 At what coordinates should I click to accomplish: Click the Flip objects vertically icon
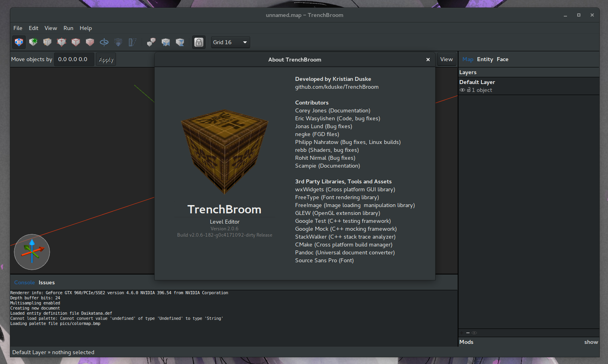180,42
